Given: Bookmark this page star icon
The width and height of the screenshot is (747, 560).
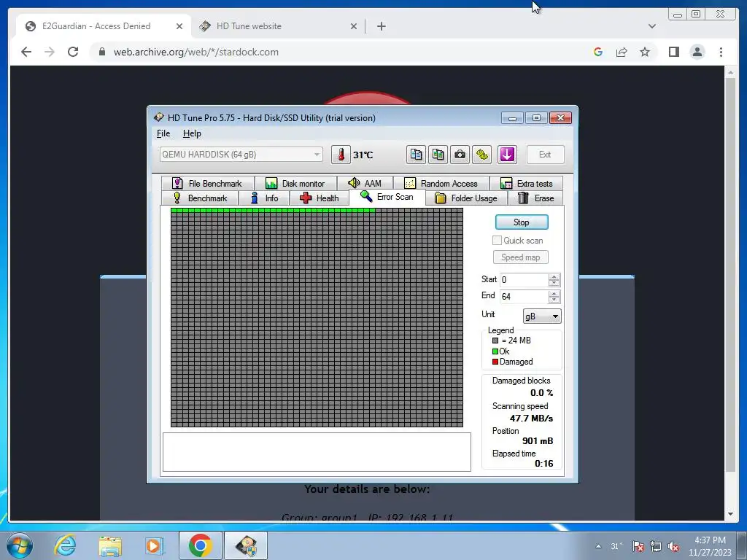Looking at the screenshot, I should click(x=645, y=52).
